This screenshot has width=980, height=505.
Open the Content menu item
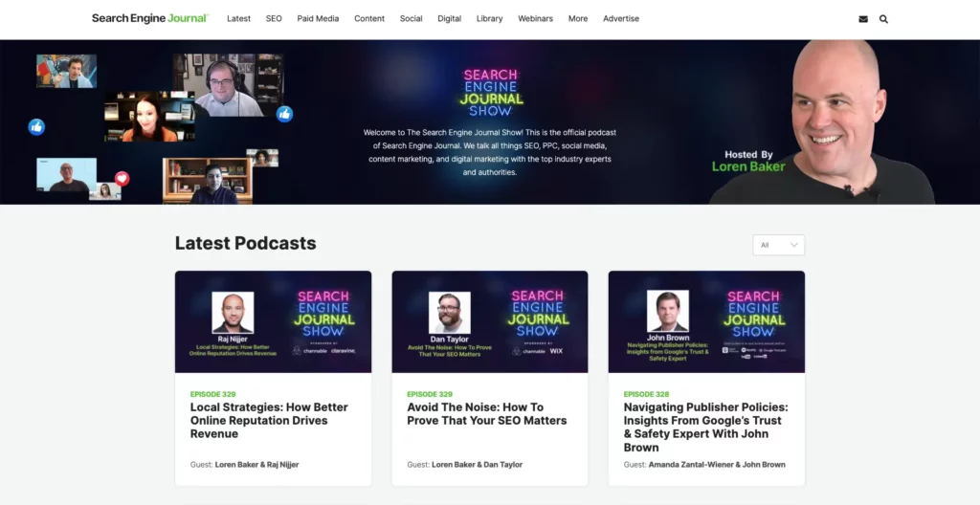(369, 19)
